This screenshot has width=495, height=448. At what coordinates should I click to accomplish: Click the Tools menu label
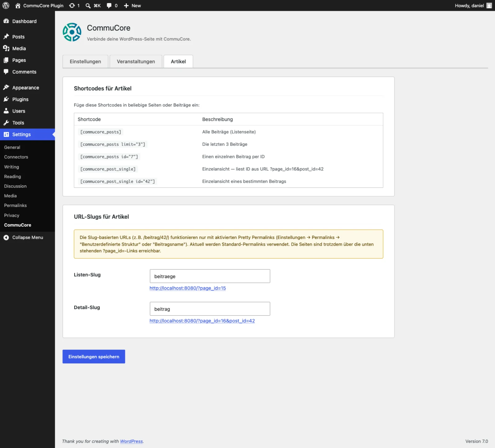[18, 123]
